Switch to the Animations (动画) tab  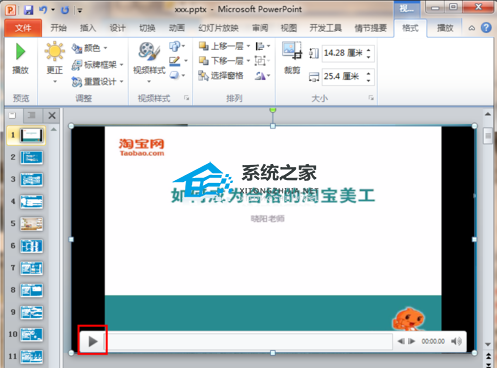point(177,28)
